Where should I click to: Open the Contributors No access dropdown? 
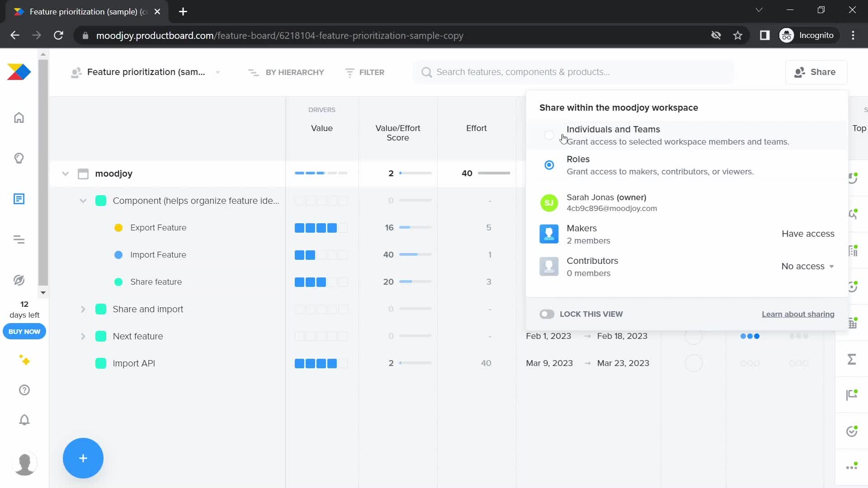[x=807, y=266]
